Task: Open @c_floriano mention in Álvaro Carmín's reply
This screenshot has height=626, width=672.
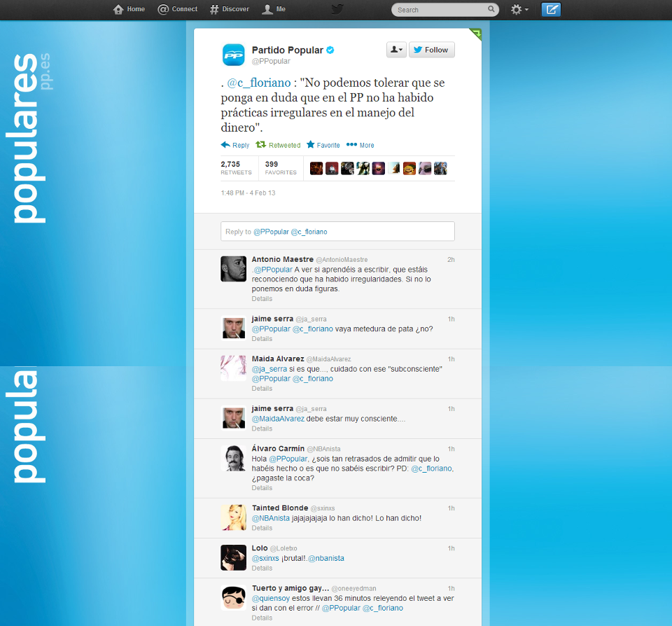Action: (432, 468)
